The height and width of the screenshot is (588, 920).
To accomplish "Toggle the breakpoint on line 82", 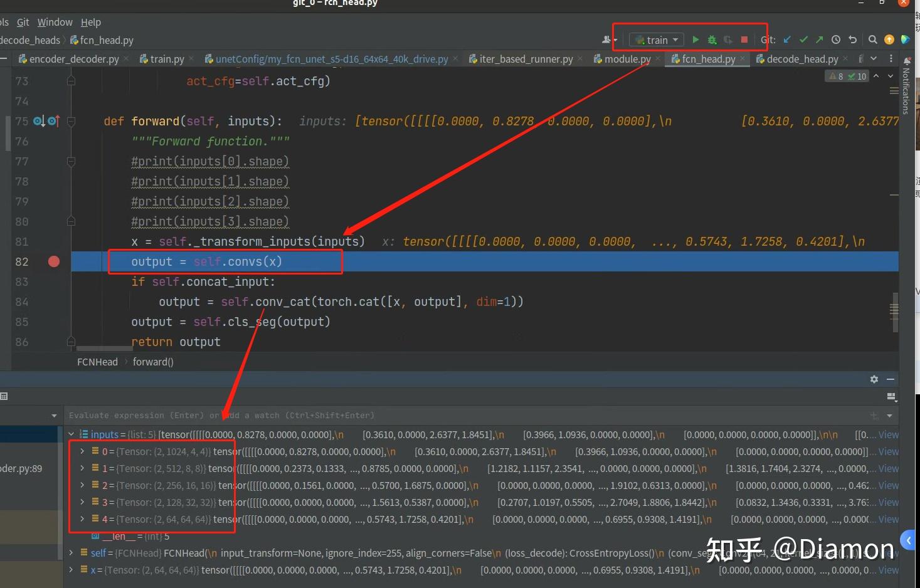I will tap(53, 261).
